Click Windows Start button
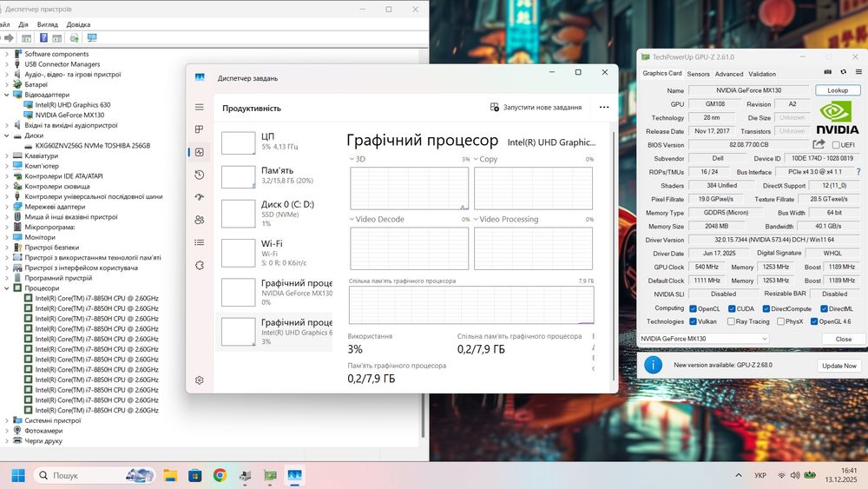The height and width of the screenshot is (489, 868). click(x=18, y=475)
